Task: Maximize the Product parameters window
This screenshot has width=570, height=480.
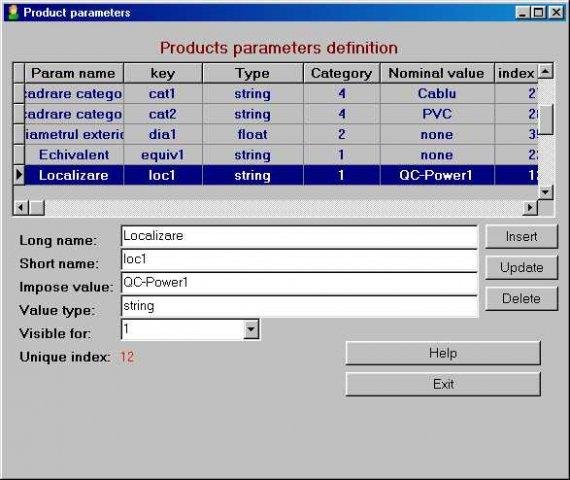Action: pyautogui.click(x=538, y=13)
